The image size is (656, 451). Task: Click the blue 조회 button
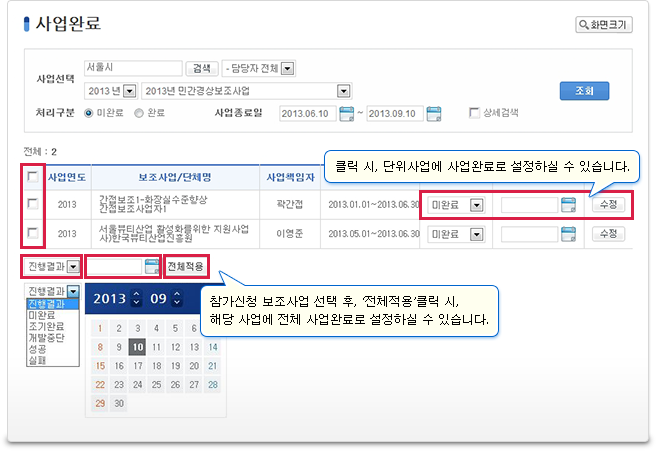[584, 91]
